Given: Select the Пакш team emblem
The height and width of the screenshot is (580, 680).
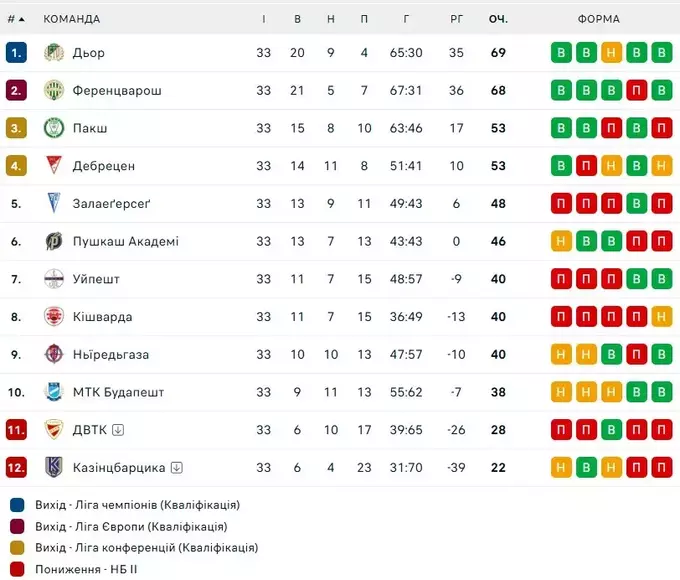Looking at the screenshot, I should point(54,128).
